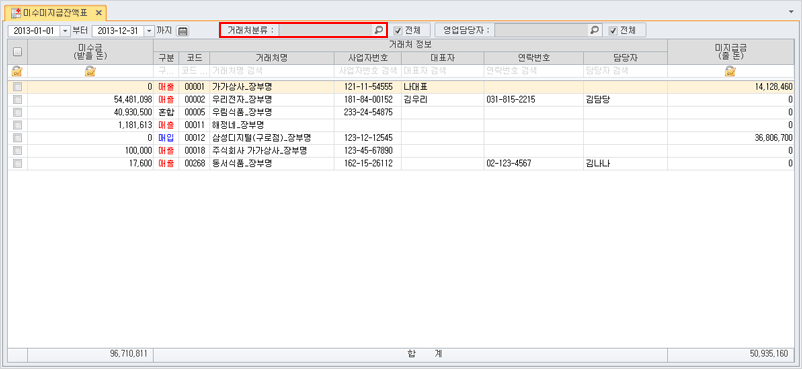Click the 거래처분류 search magnifier icon
The width and height of the screenshot is (802, 369).
click(x=378, y=30)
